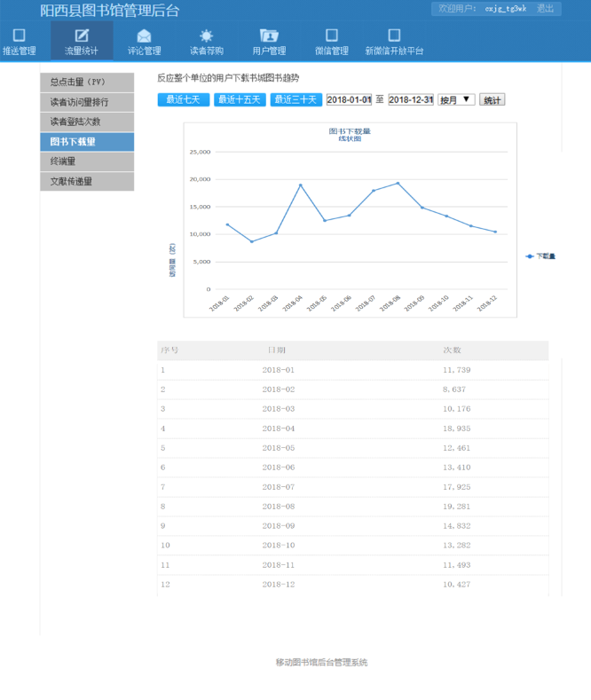The height and width of the screenshot is (700, 591).
Task: Click the count value 10,427
Action: [x=457, y=585]
